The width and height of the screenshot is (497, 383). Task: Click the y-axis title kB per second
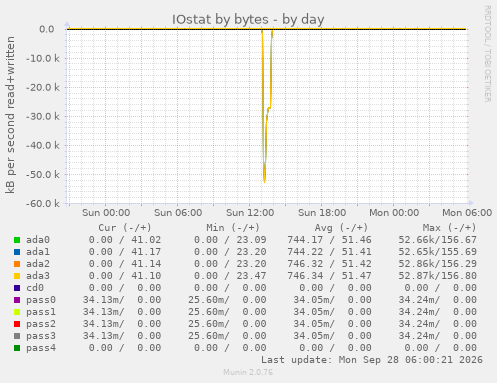(x=10, y=115)
